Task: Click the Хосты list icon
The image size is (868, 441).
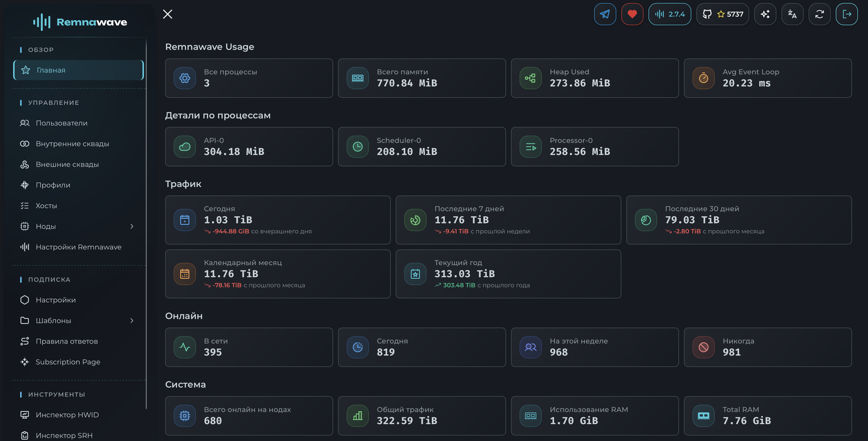Action: (24, 206)
